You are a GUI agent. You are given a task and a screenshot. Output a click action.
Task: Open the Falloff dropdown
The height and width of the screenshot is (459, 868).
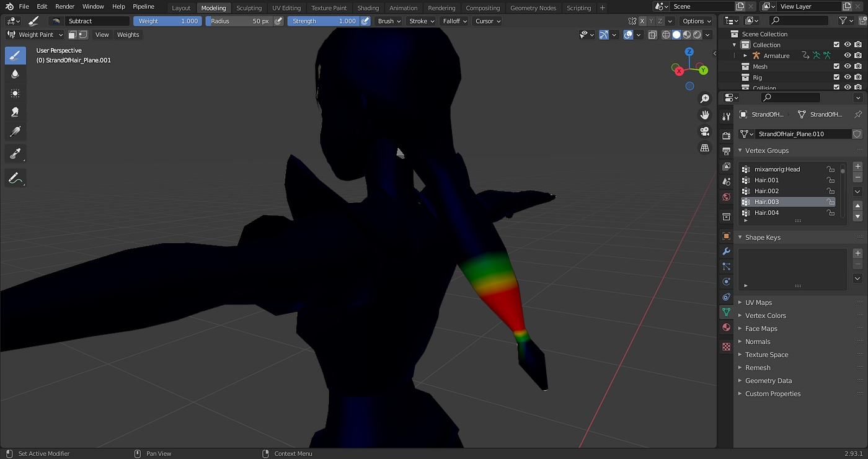click(x=454, y=20)
